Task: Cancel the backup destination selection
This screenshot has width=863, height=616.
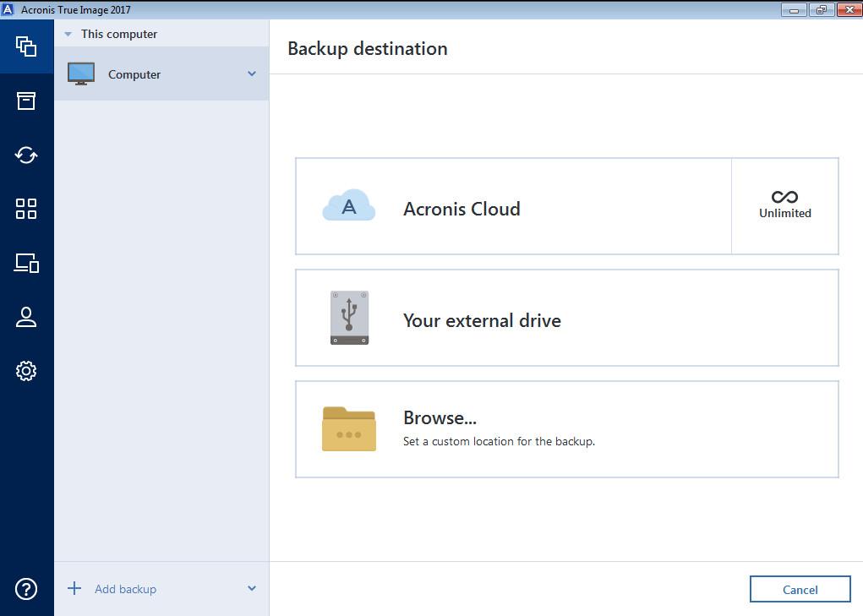Action: pos(799,589)
